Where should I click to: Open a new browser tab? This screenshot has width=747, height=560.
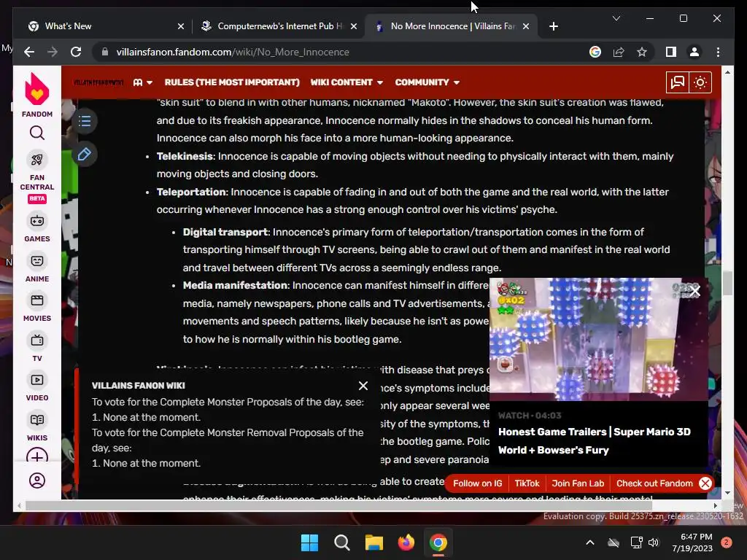tap(553, 26)
